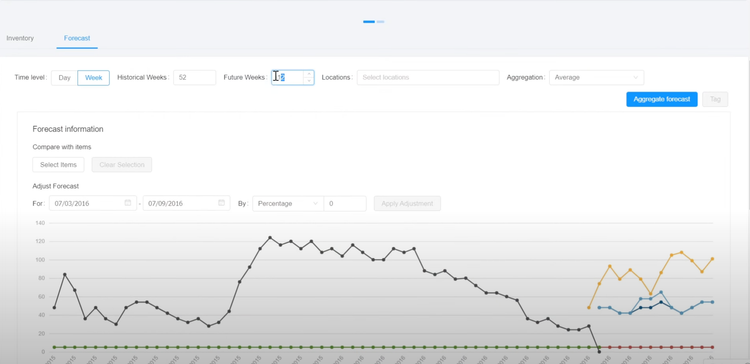The width and height of the screenshot is (750, 364).
Task: Click second light-blue carousel indicator dot
Action: pos(380,22)
